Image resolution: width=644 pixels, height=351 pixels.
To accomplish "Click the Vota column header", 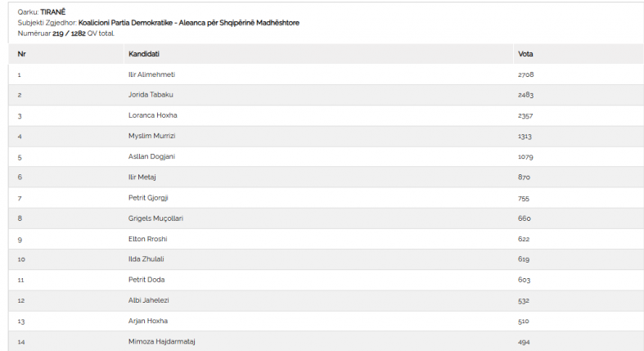I will tap(525, 54).
